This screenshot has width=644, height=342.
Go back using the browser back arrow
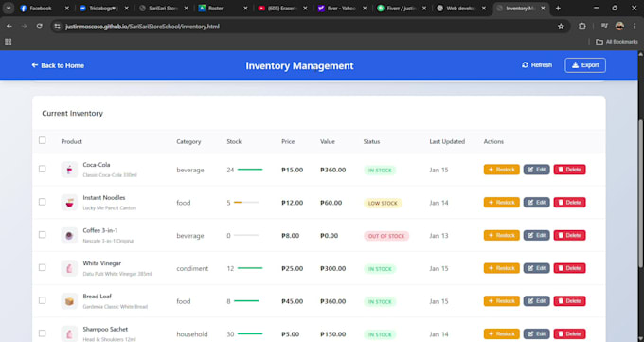[9, 27]
